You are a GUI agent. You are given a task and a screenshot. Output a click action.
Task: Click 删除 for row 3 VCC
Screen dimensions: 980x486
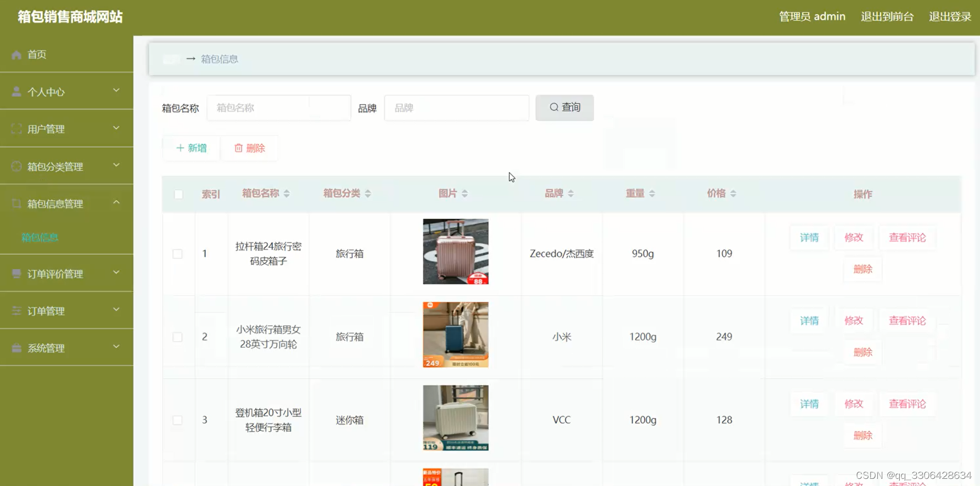tap(863, 436)
